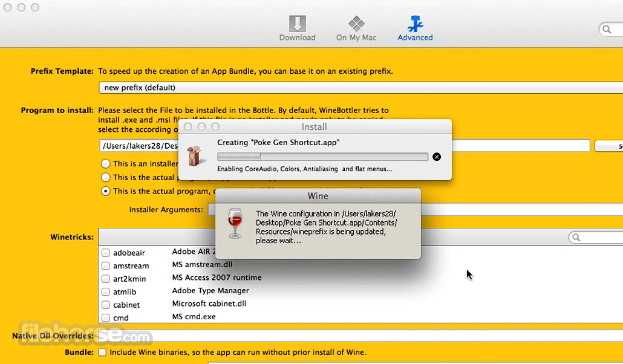623x364 pixels.
Task: Select the currently chosen 'actual program' radio option
Action: (x=105, y=191)
